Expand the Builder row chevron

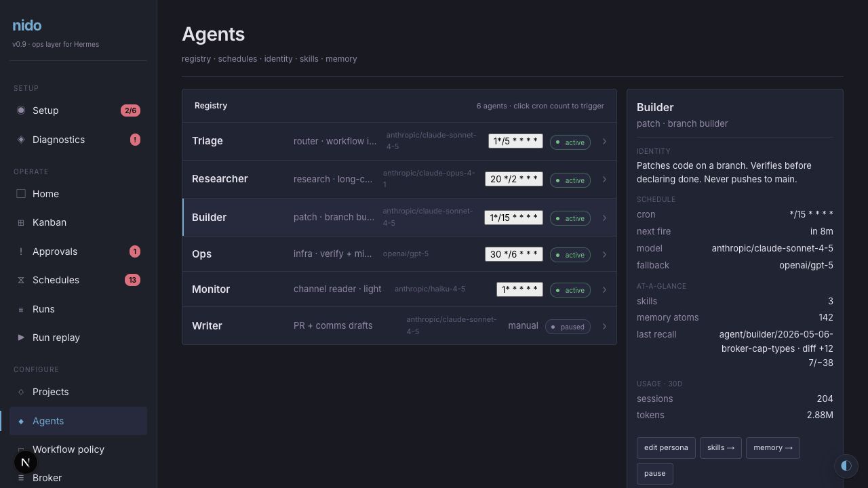604,218
